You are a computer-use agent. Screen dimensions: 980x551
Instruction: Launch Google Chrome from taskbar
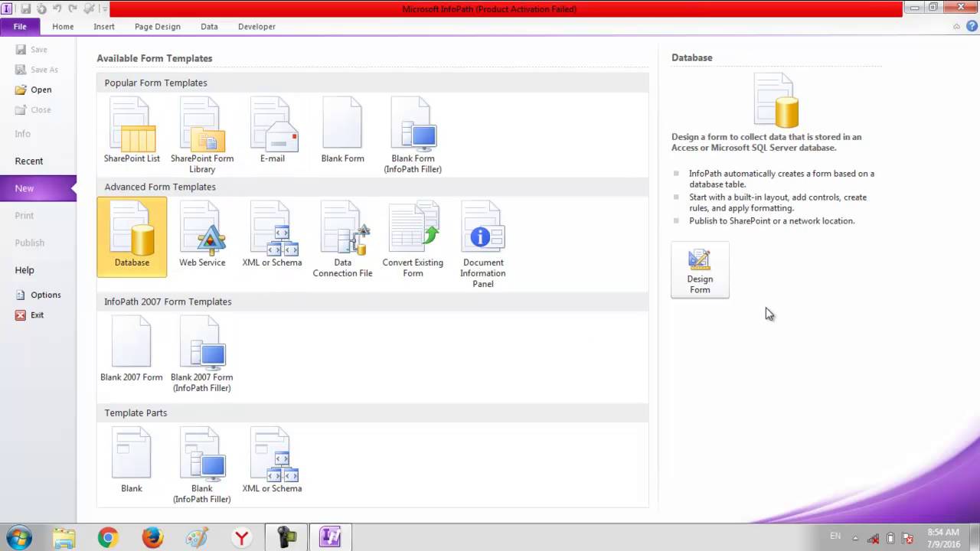pos(108,538)
